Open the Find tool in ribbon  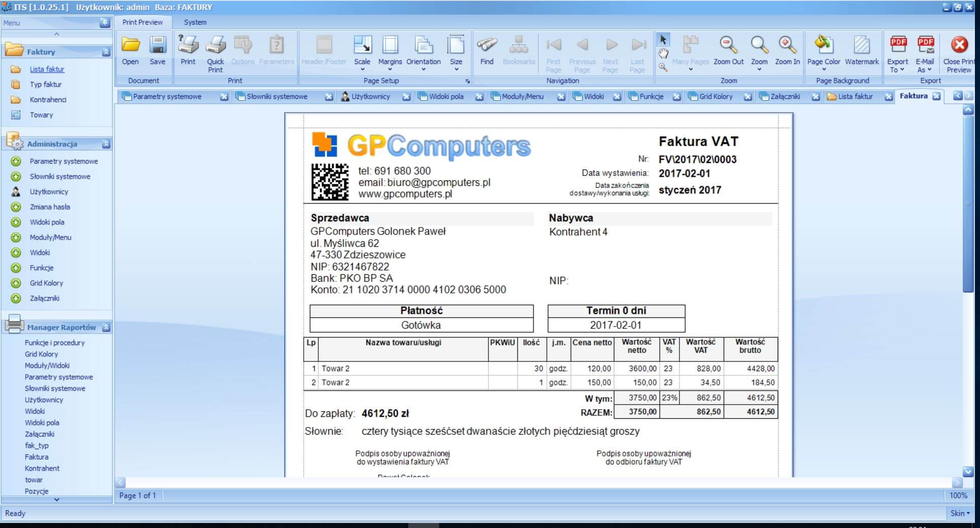[x=486, y=46]
